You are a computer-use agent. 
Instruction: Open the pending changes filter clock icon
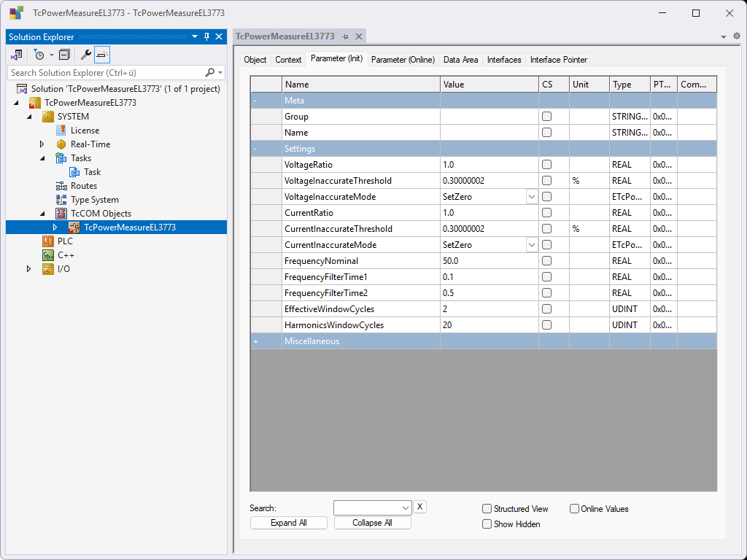coord(39,55)
